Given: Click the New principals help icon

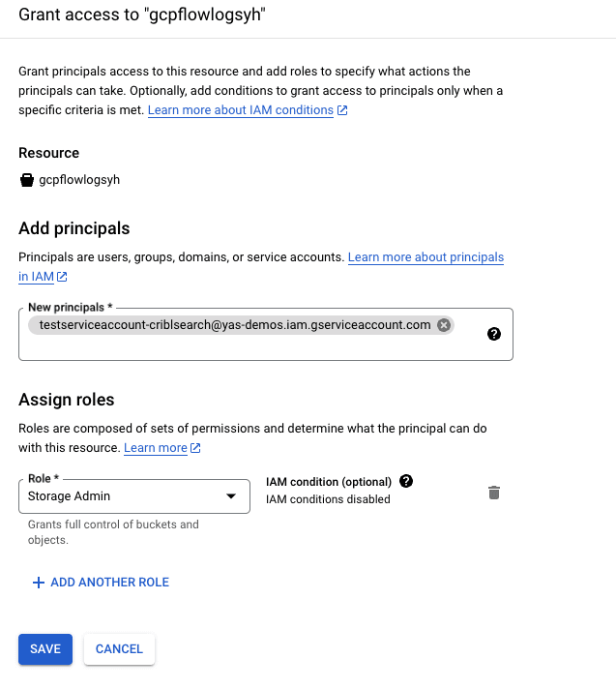Looking at the screenshot, I should [x=494, y=334].
